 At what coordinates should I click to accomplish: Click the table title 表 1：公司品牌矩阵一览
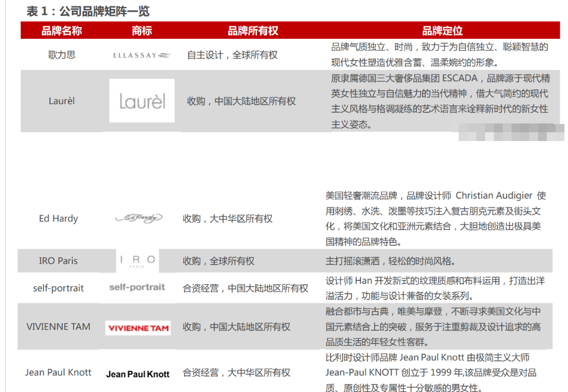pyautogui.click(x=88, y=11)
